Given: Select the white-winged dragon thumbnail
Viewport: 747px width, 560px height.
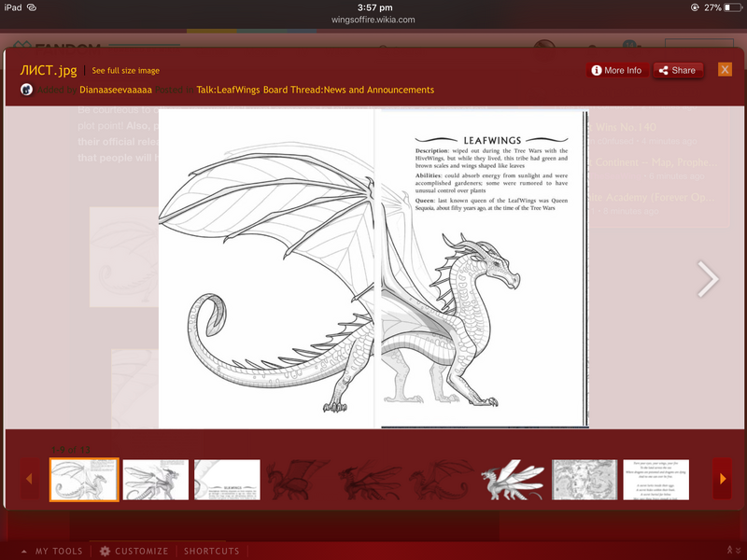Looking at the screenshot, I should coord(513,479).
